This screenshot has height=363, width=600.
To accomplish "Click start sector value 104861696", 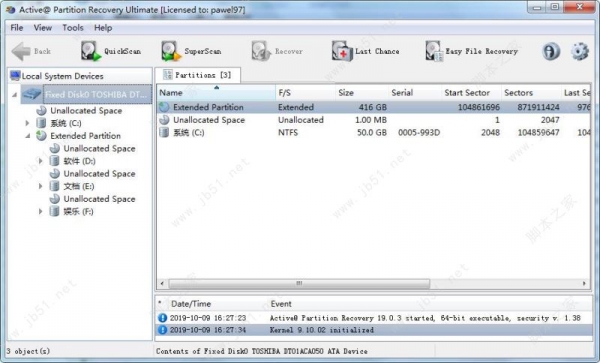I will (479, 107).
